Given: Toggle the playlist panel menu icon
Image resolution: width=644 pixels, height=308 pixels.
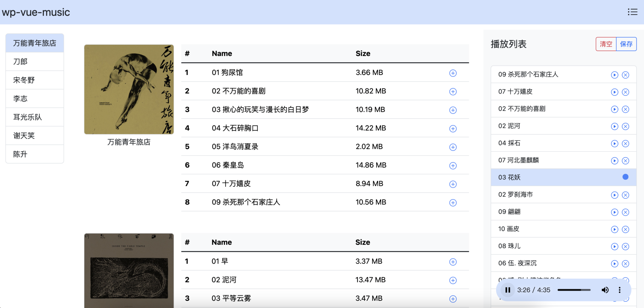Looking at the screenshot, I should coord(632,12).
